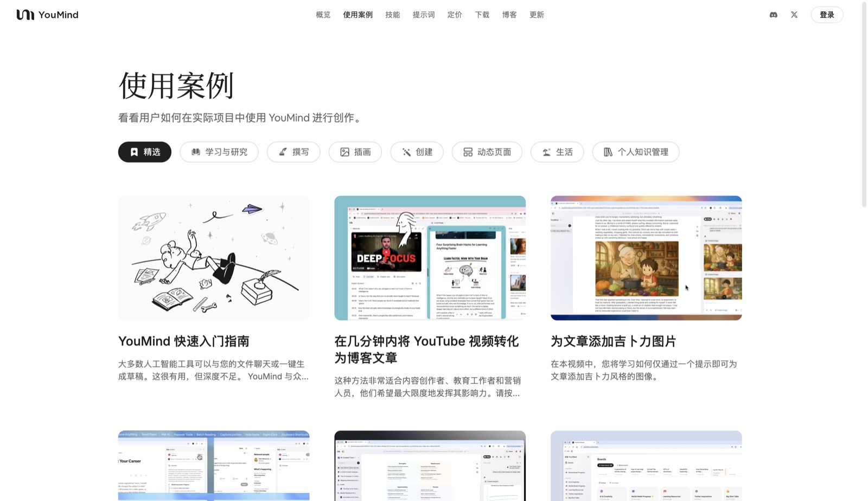Open the 更新 nav item
The image size is (868, 501).
click(x=537, y=15)
